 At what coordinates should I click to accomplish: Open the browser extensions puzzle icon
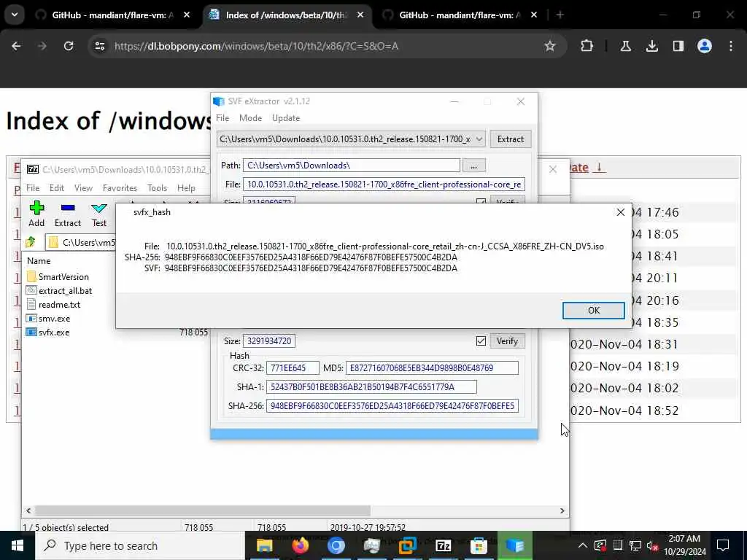pos(587,46)
